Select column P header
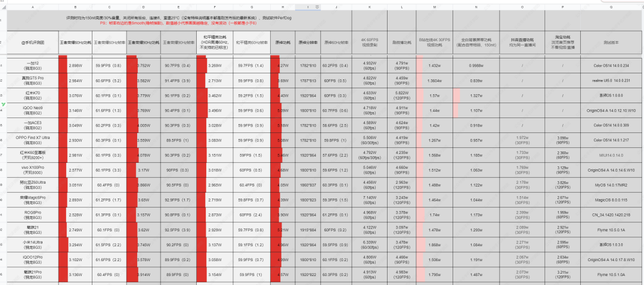This screenshot has height=285, width=644. point(563,7)
